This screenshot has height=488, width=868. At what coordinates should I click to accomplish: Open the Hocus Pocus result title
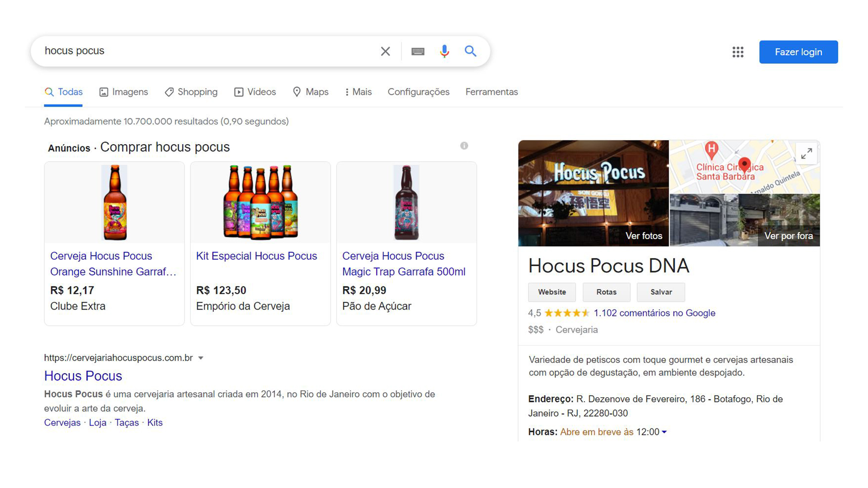point(83,376)
